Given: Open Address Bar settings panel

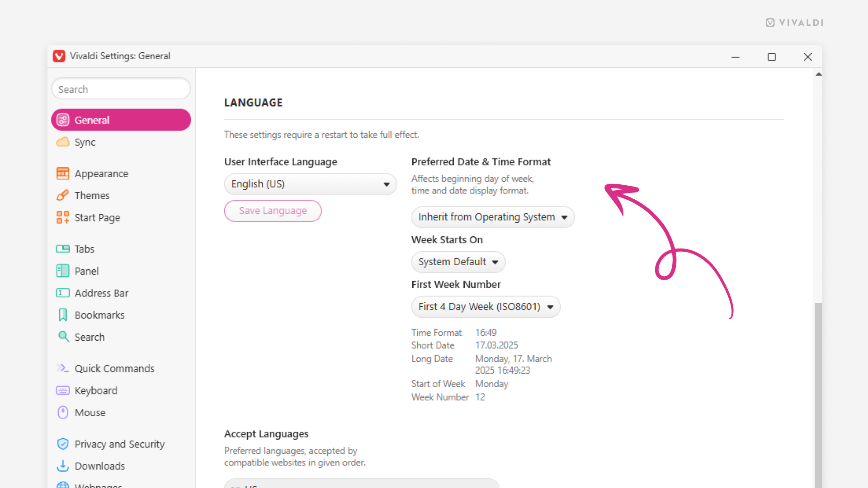Looking at the screenshot, I should coord(100,292).
